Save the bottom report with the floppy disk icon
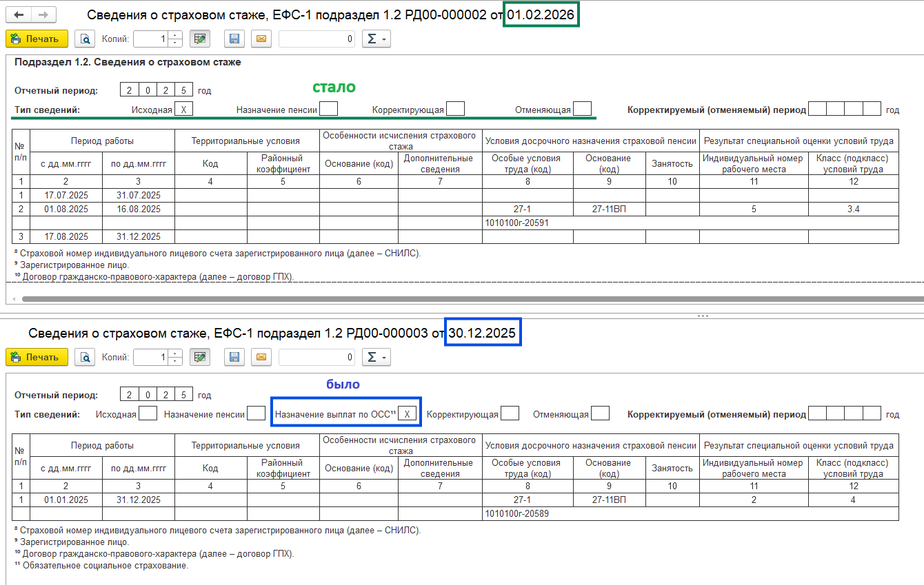Screen dimensions: 924x585 [234, 357]
